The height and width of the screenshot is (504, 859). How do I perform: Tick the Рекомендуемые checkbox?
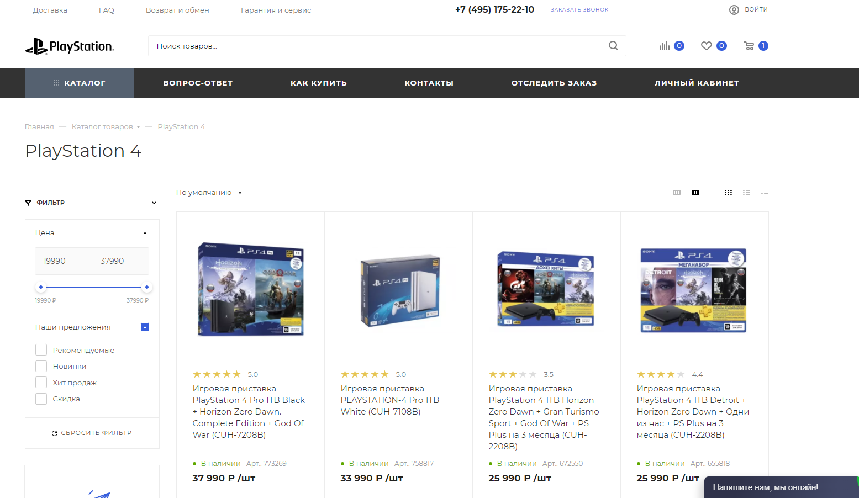coord(41,350)
